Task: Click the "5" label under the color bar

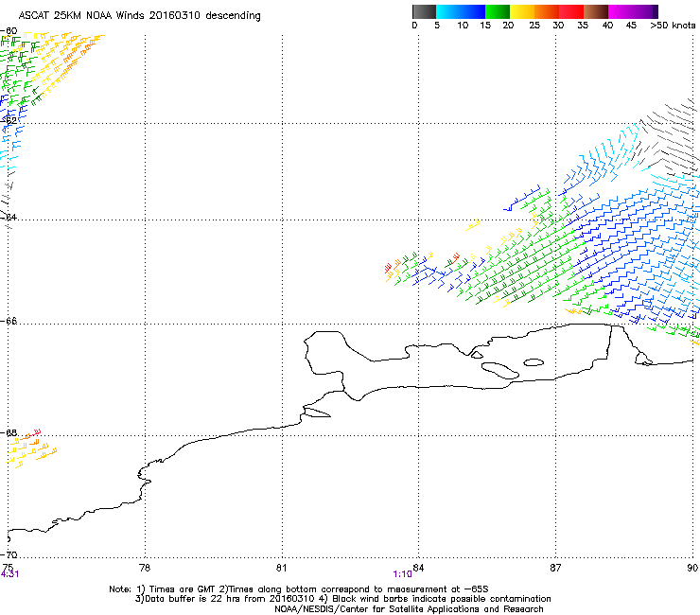Action: [x=437, y=26]
